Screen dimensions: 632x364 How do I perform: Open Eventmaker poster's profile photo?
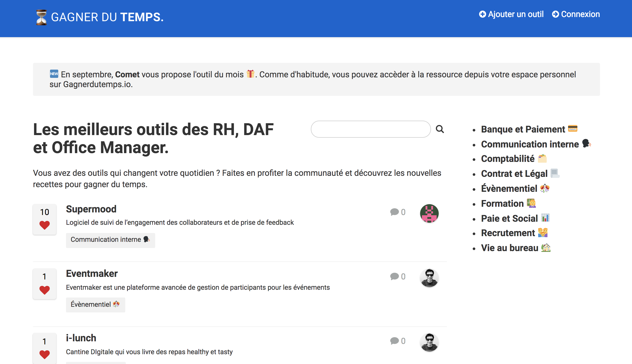pyautogui.click(x=429, y=278)
